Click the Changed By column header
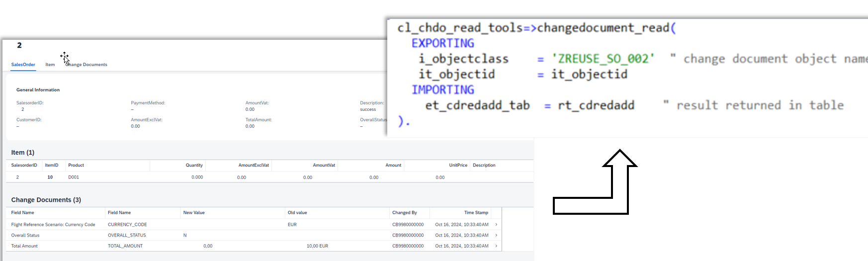The image size is (868, 261). 405,213
